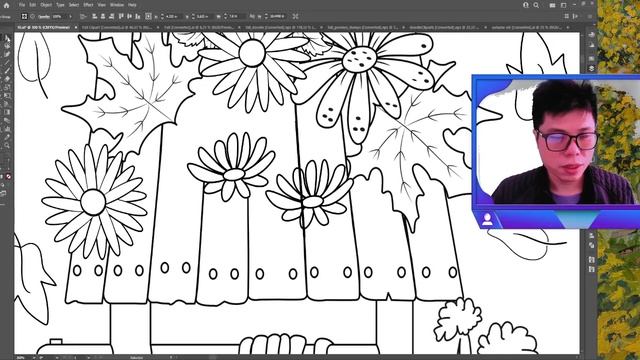Open the File menu

(x=22, y=5)
